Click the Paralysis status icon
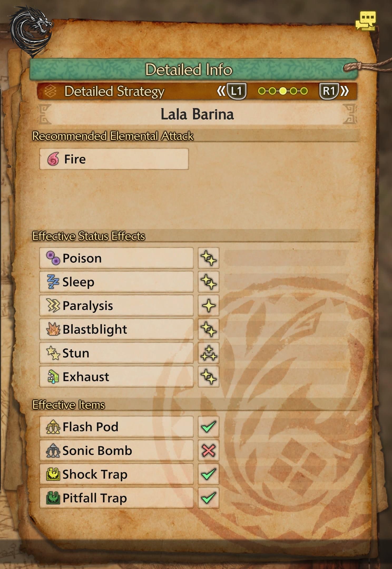This screenshot has width=392, height=569. (53, 305)
